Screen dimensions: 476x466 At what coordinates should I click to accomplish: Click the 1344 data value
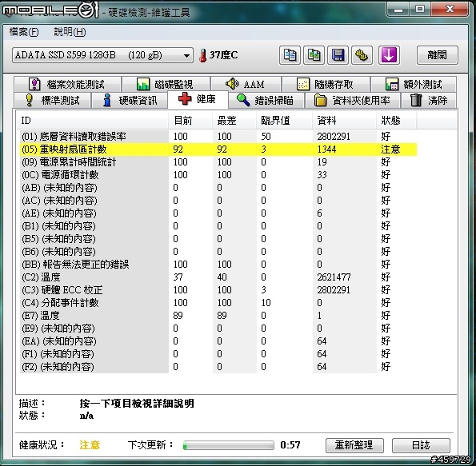[x=326, y=149]
